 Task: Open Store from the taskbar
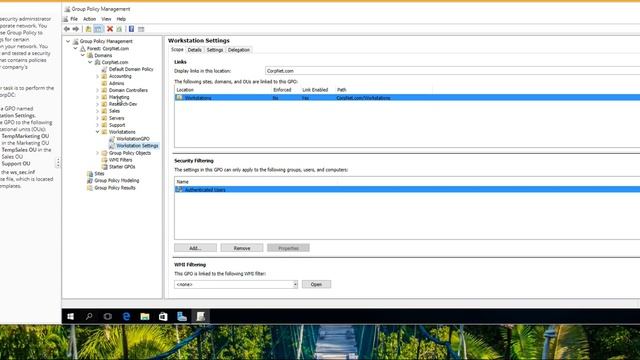pyautogui.click(x=163, y=316)
